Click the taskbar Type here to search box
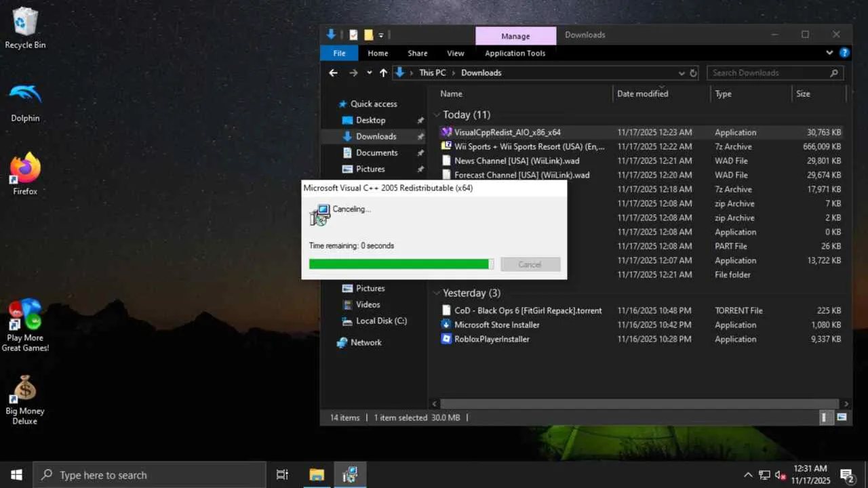Image resolution: width=868 pixels, height=488 pixels. pyautogui.click(x=149, y=474)
